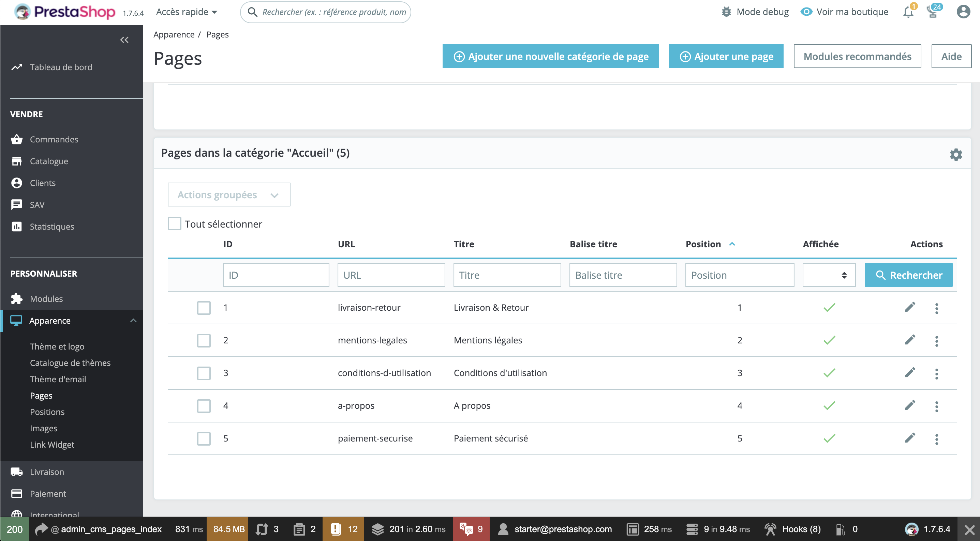The width and height of the screenshot is (980, 541).
Task: Click the Aide button
Action: click(951, 56)
